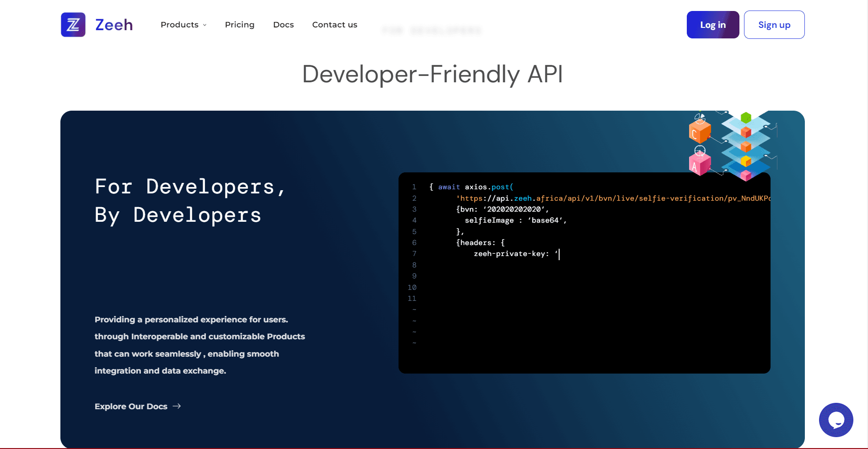Select Contact us in navigation
Screen dimensions: 868x449
[334, 25]
